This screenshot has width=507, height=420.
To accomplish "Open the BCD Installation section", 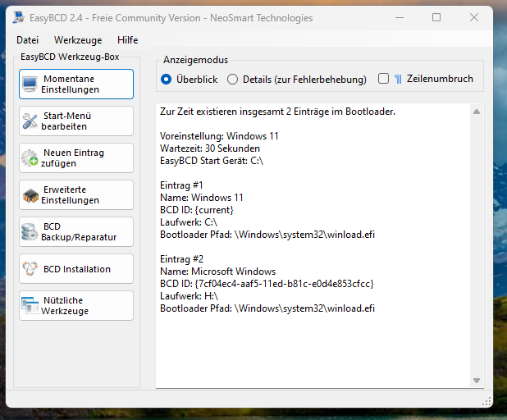I will click(76, 269).
